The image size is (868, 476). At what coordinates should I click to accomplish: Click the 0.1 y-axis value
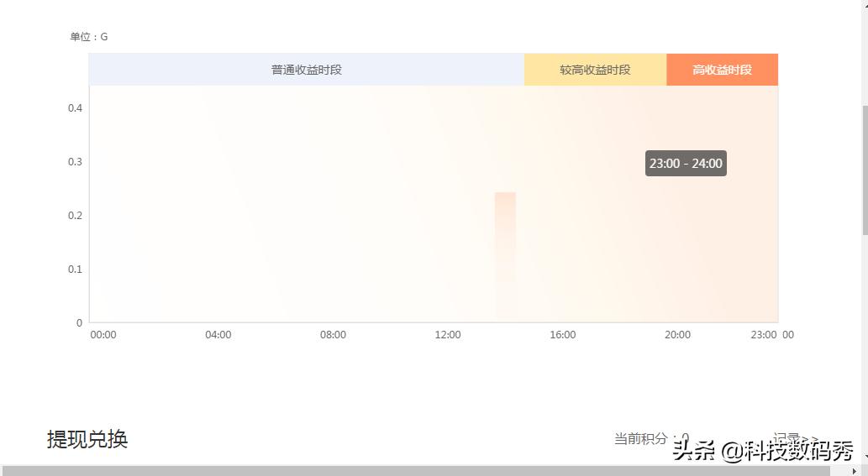[x=76, y=269]
